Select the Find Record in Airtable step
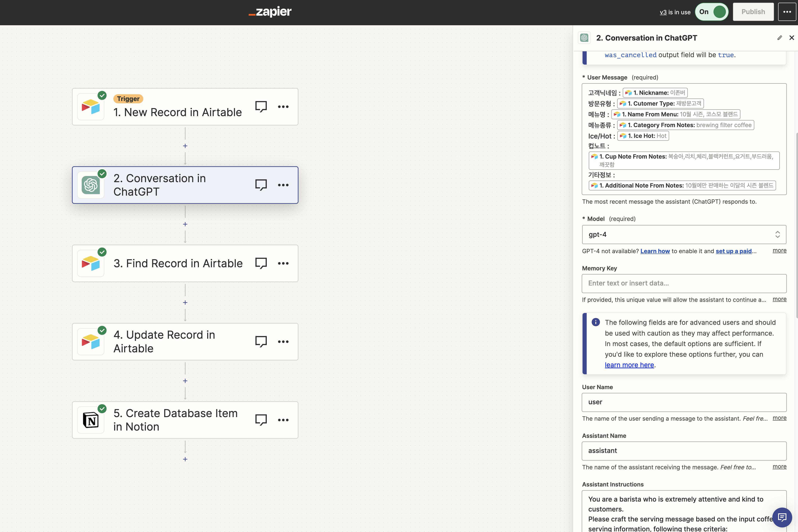 pyautogui.click(x=178, y=263)
